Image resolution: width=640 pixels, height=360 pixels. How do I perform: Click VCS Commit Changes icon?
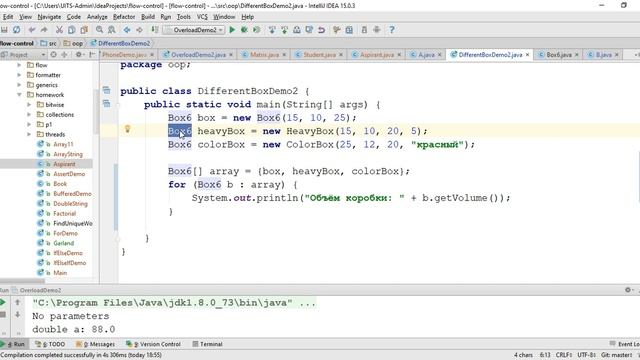284,30
